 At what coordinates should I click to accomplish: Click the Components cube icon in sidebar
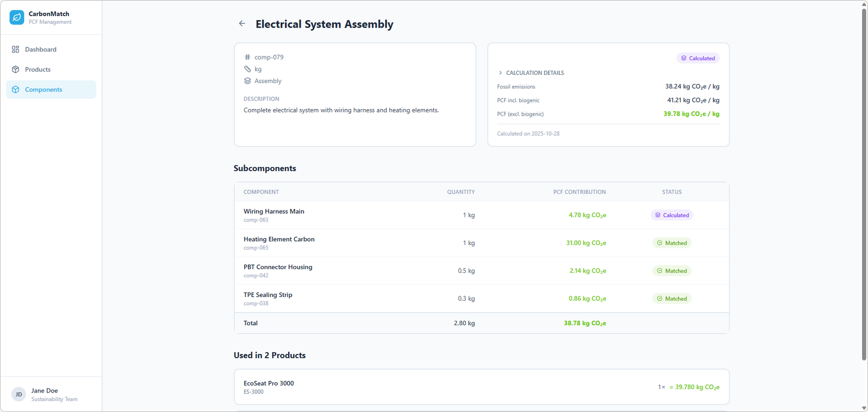click(x=16, y=90)
